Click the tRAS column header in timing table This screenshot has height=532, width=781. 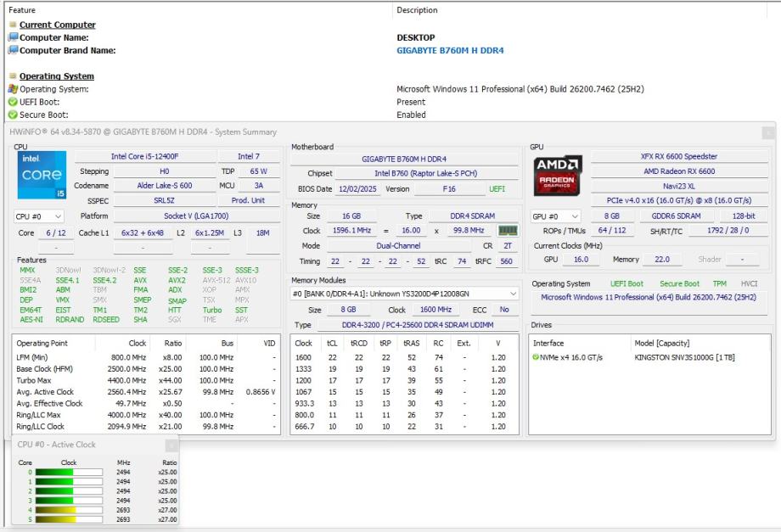click(x=412, y=344)
